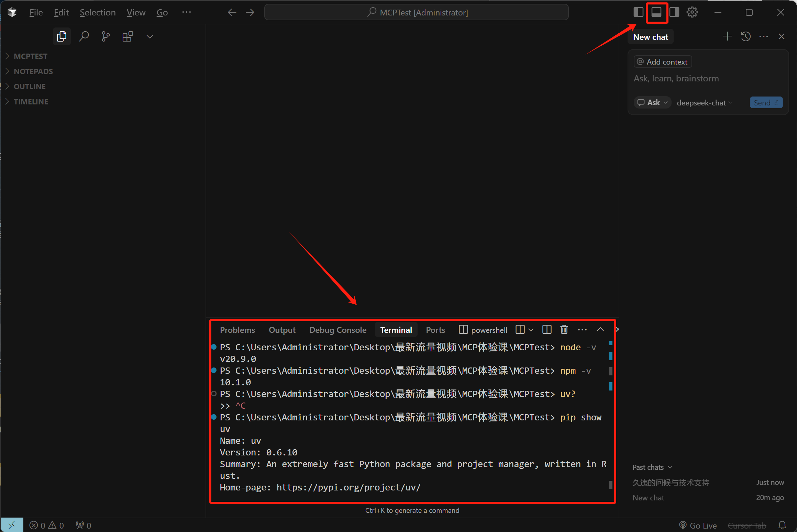The width and height of the screenshot is (797, 532).
Task: Toggle the AI pane layout icon
Action: click(x=674, y=12)
